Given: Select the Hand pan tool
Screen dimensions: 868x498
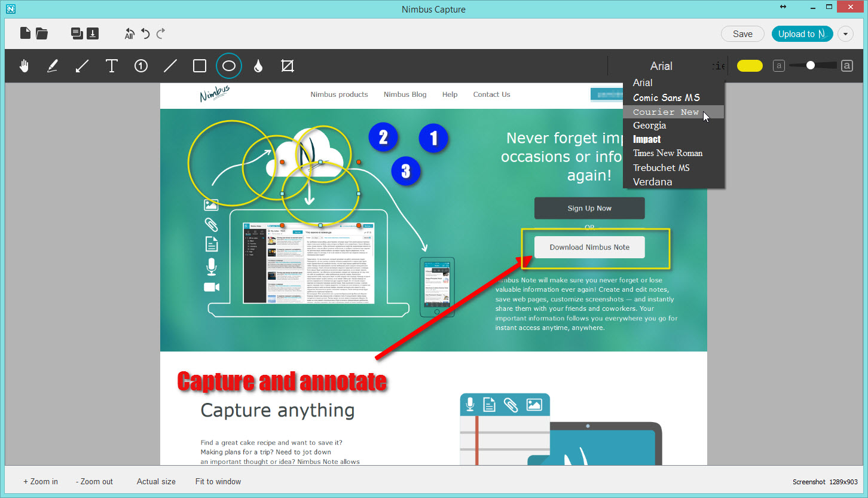Looking at the screenshot, I should pyautogui.click(x=24, y=66).
